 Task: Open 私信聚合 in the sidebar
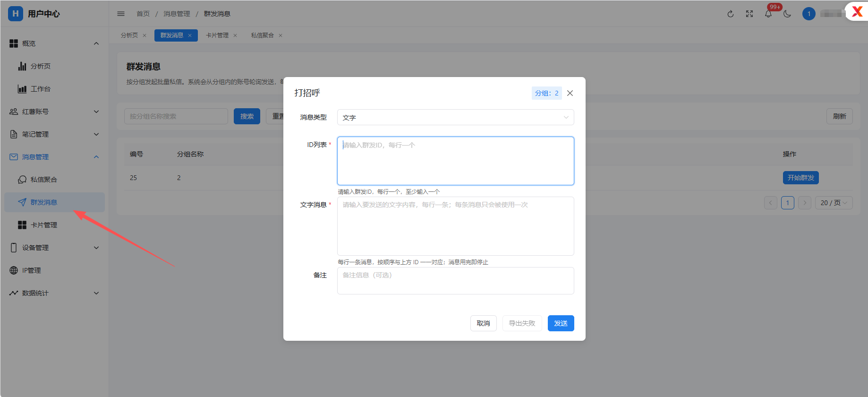[54, 180]
